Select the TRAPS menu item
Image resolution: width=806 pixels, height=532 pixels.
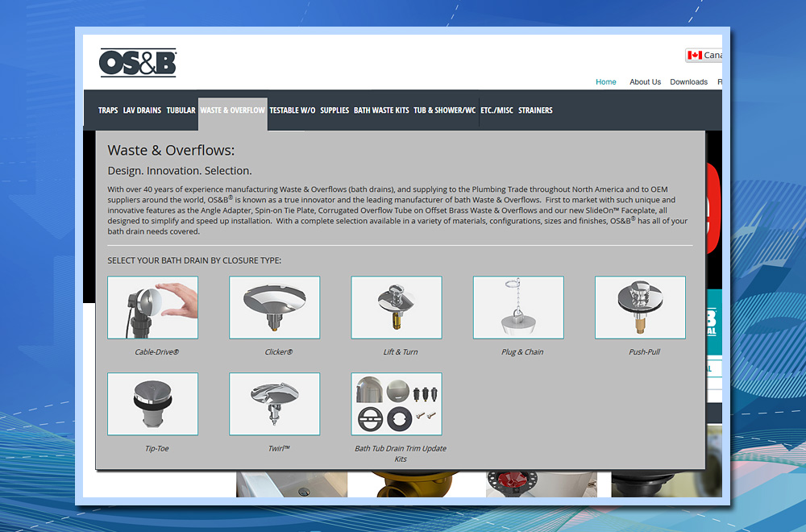[x=108, y=110]
